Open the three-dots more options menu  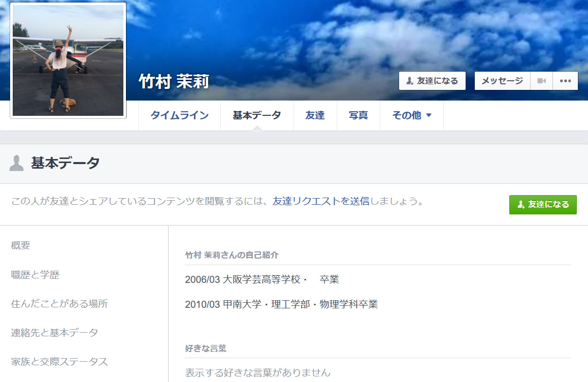565,81
